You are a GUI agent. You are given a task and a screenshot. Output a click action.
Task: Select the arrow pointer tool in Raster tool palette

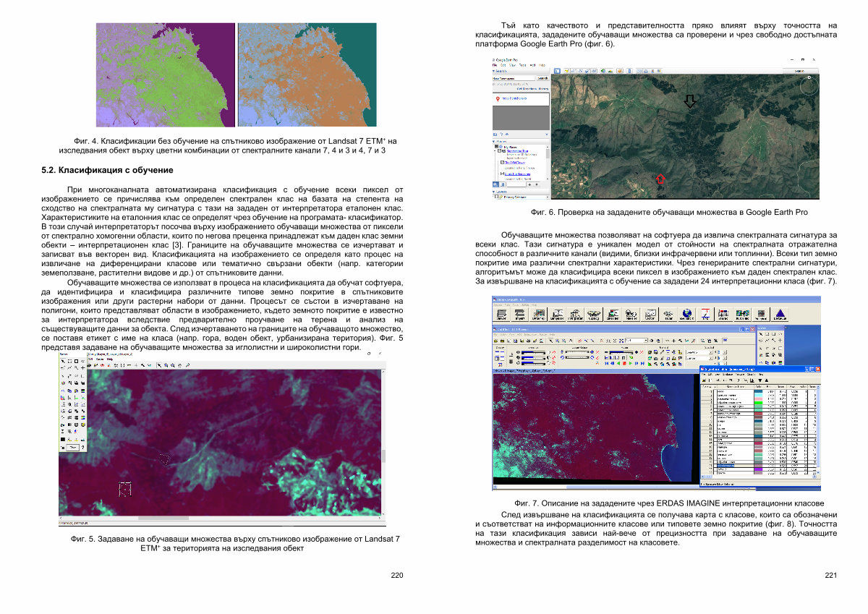tap(62, 360)
